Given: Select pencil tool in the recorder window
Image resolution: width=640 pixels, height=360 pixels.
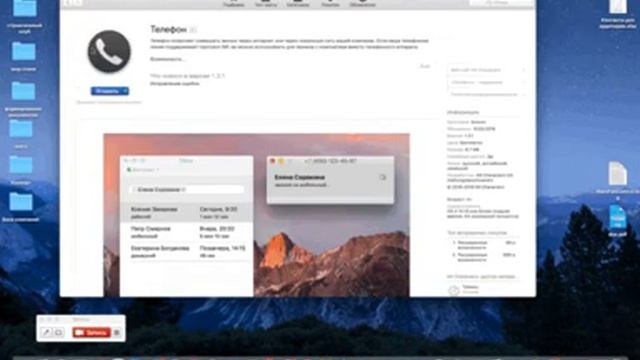Looking at the screenshot, I should (47, 333).
